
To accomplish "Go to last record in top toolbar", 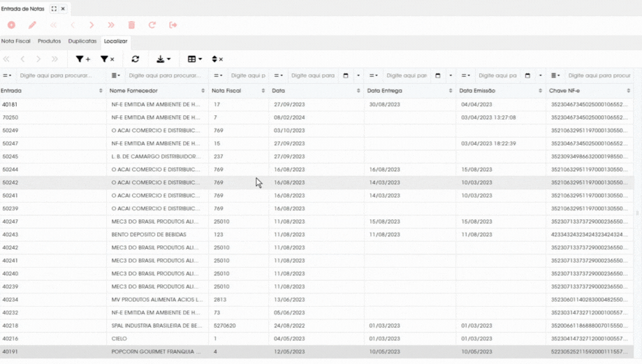I will click(x=111, y=25).
